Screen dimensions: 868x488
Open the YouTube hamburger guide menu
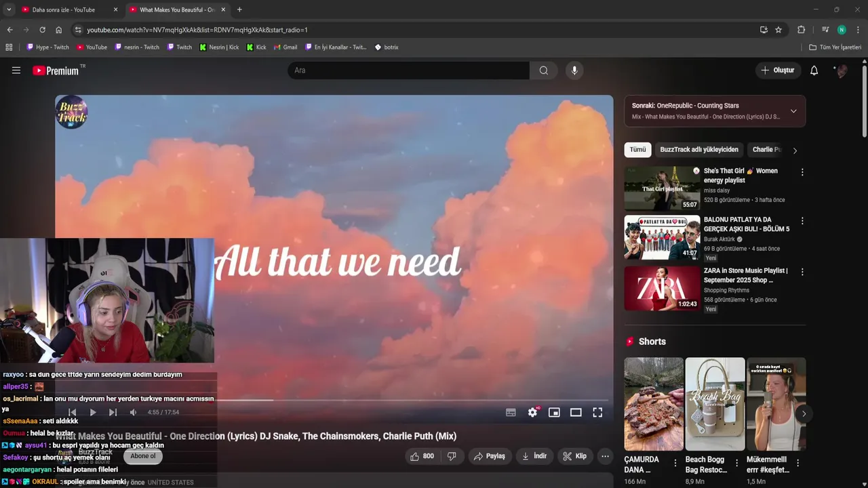16,70
